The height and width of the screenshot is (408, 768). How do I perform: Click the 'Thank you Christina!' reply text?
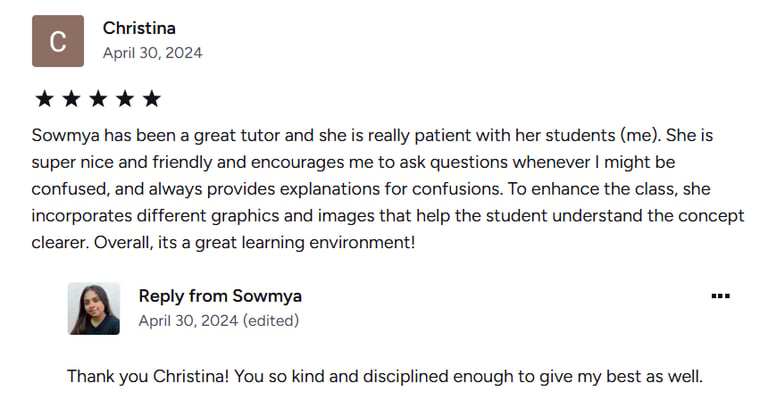(x=148, y=376)
